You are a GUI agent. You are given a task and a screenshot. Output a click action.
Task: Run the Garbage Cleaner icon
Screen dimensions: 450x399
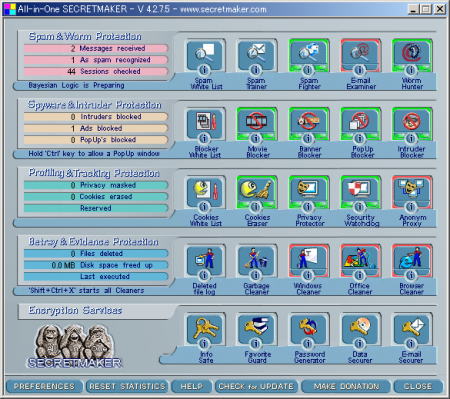256,259
